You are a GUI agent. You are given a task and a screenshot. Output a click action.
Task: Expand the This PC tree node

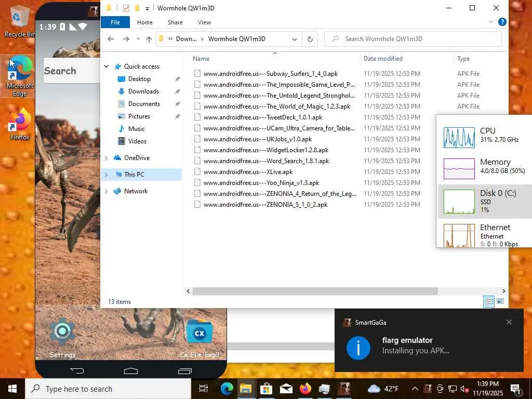[106, 175]
